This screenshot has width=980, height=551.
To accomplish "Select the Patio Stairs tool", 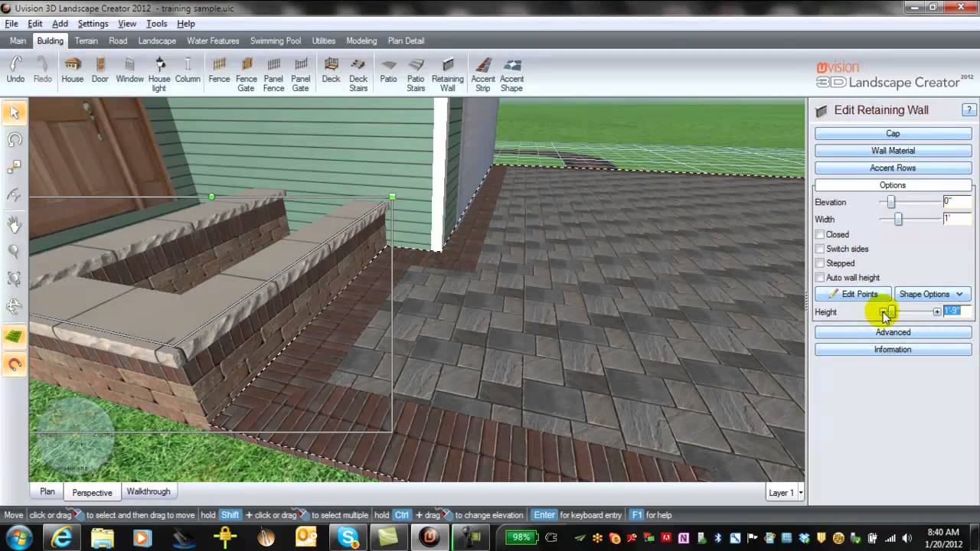I will coord(416,73).
